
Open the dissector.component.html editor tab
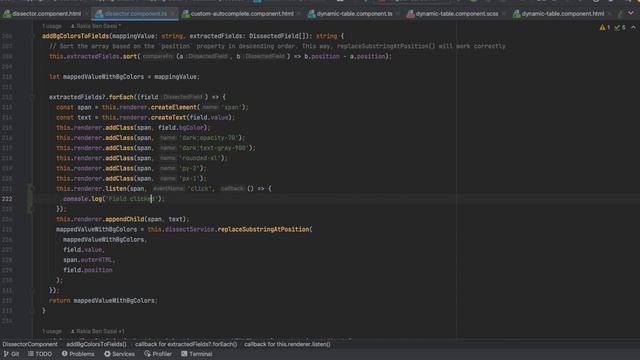tap(46, 14)
